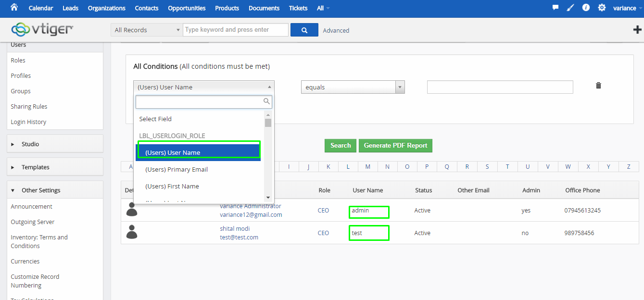Open the equals comparator dropdown
Image resolution: width=644 pixels, height=300 pixels.
point(353,87)
